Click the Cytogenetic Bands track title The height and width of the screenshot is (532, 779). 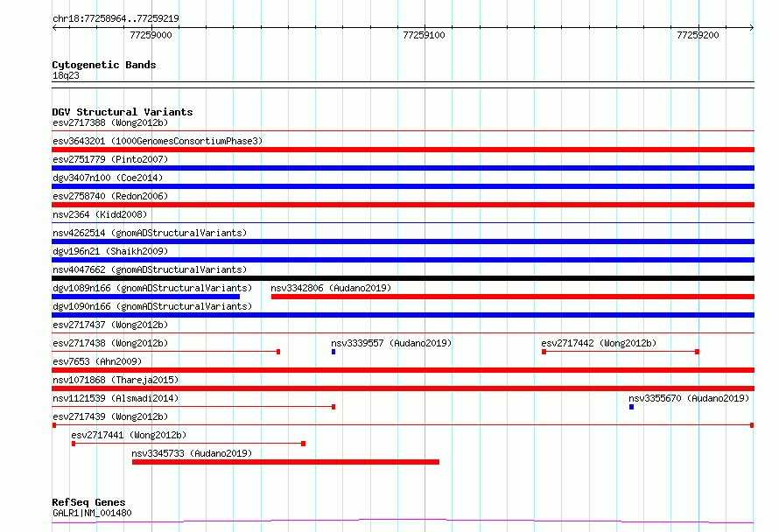[x=104, y=65]
